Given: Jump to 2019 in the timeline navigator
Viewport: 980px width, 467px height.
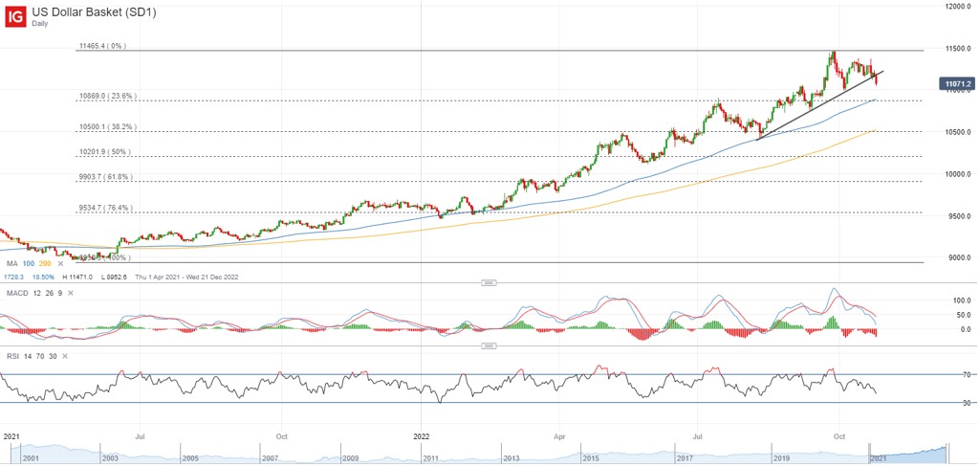Looking at the screenshot, I should [x=780, y=458].
